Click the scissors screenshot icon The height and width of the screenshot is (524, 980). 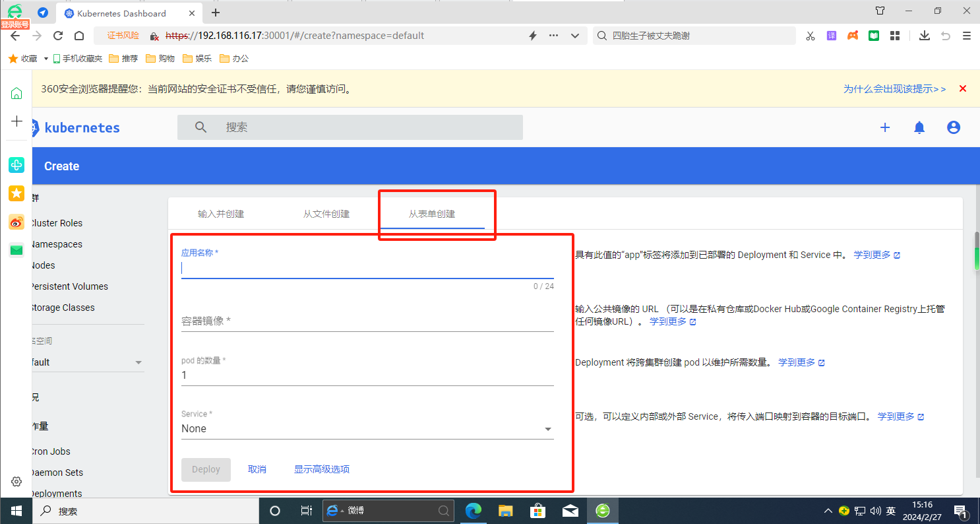tap(811, 36)
